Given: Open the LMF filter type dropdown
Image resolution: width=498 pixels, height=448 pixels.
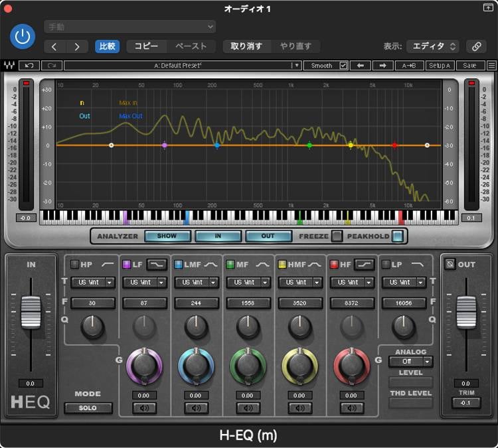Looking at the screenshot, I should click(x=197, y=282).
